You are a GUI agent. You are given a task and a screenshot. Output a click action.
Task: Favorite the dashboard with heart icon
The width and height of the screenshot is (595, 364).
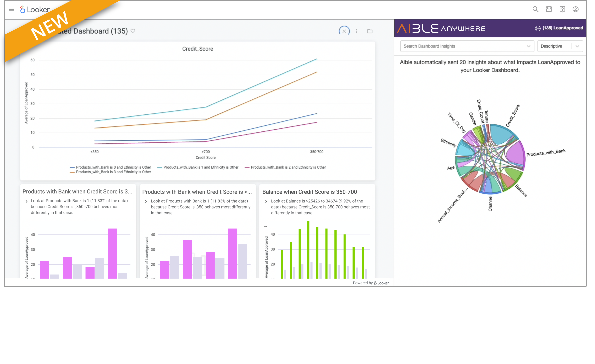pyautogui.click(x=133, y=31)
